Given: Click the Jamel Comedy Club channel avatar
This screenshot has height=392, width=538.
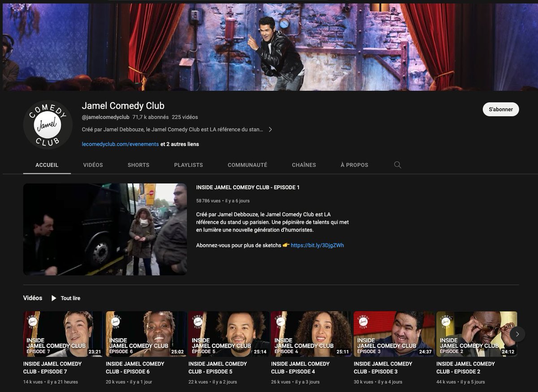Looking at the screenshot, I should click(48, 125).
